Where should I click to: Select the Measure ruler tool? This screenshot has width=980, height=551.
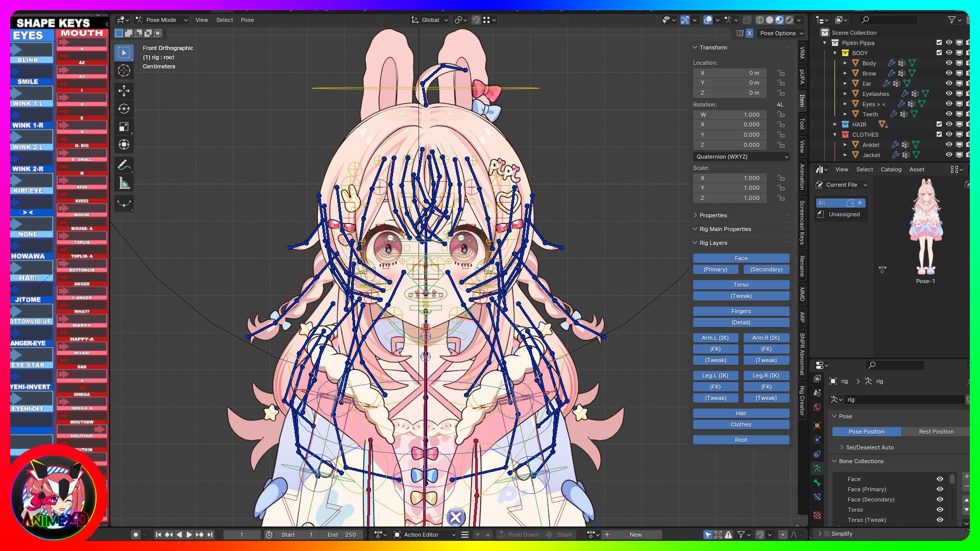(x=124, y=183)
